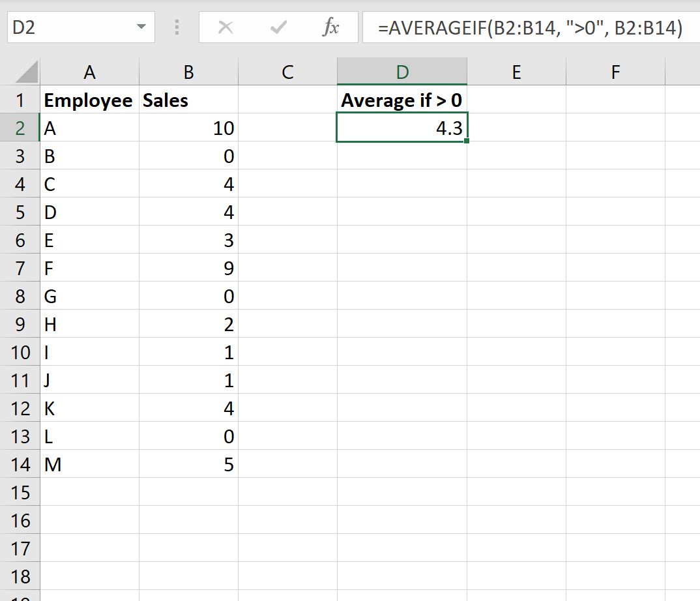Click employee cell 'I' in row 10
The width and height of the screenshot is (700, 601).
coord(90,352)
